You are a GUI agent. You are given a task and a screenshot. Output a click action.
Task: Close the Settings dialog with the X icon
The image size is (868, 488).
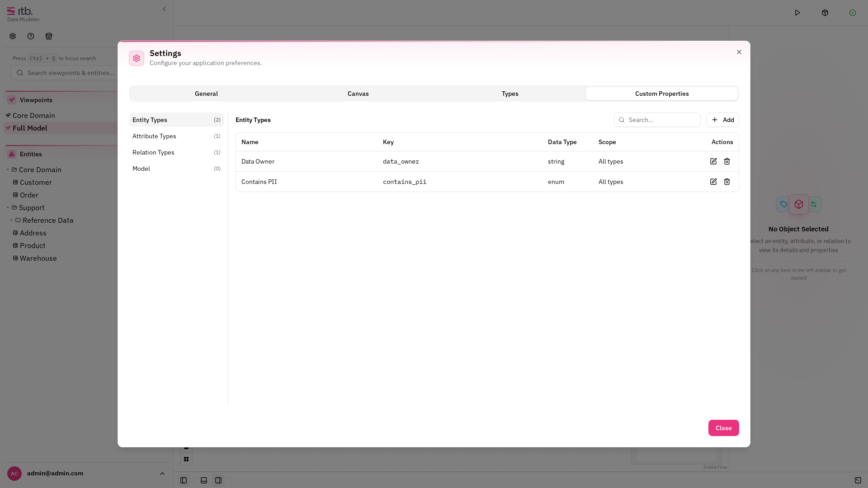[x=739, y=52]
